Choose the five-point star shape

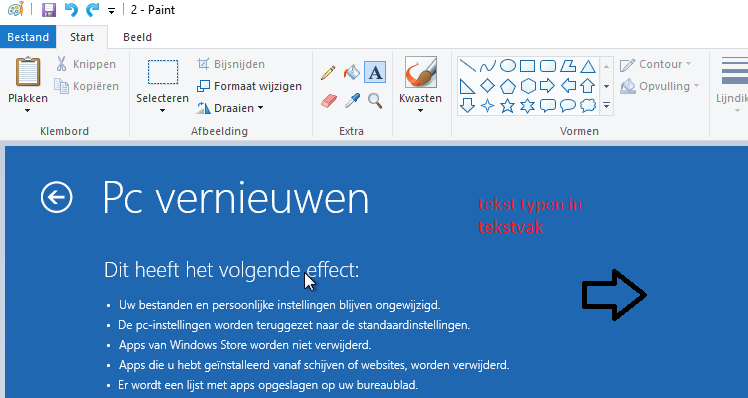pos(507,105)
